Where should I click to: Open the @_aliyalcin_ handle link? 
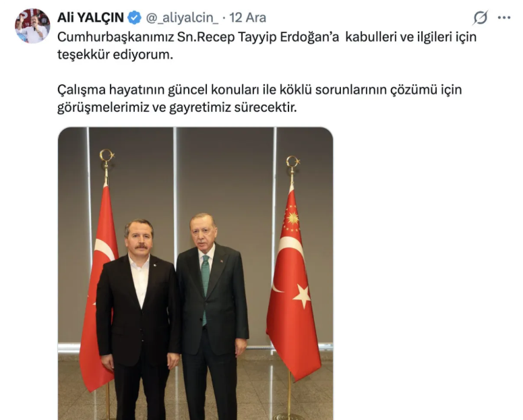182,18
